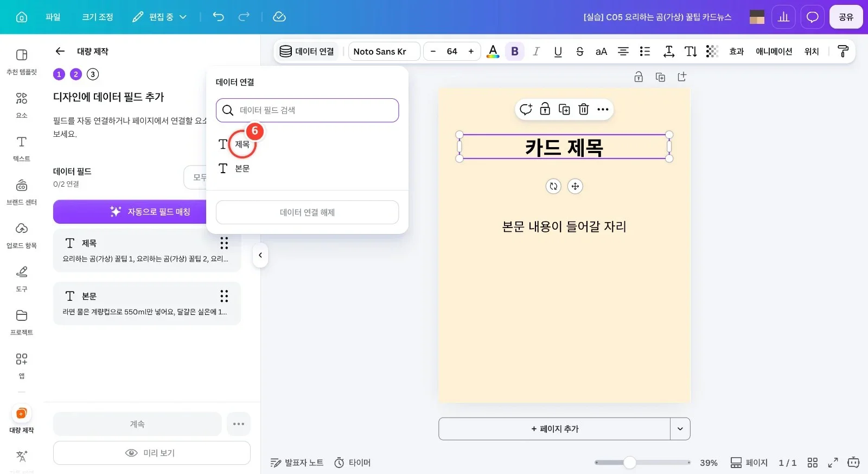Open 요소 elements panel
The image size is (868, 474).
tap(22, 105)
